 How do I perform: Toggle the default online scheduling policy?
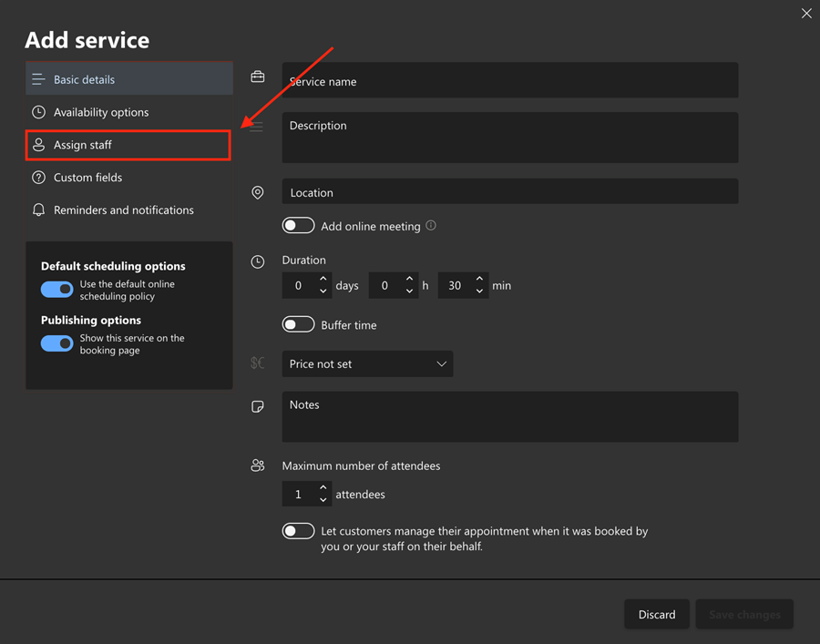pyautogui.click(x=57, y=289)
